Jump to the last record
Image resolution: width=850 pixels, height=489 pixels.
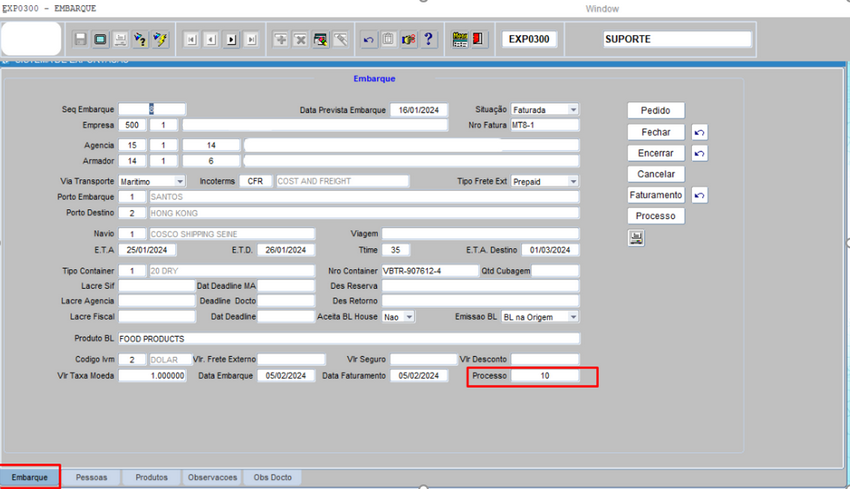(251, 39)
